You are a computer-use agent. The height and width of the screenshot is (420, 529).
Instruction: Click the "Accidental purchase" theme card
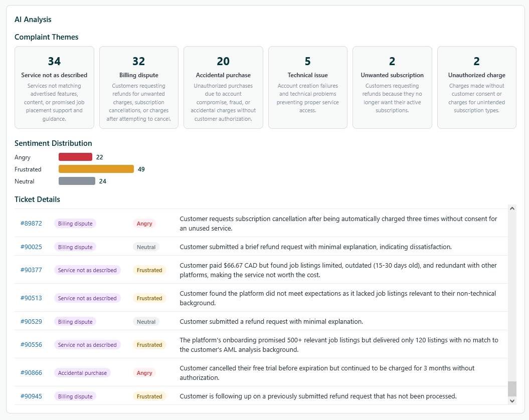pos(223,87)
